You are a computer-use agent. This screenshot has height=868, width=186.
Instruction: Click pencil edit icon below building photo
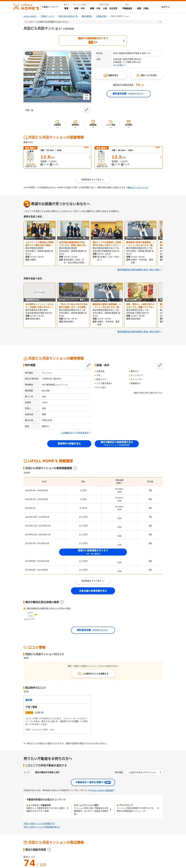(86, 110)
